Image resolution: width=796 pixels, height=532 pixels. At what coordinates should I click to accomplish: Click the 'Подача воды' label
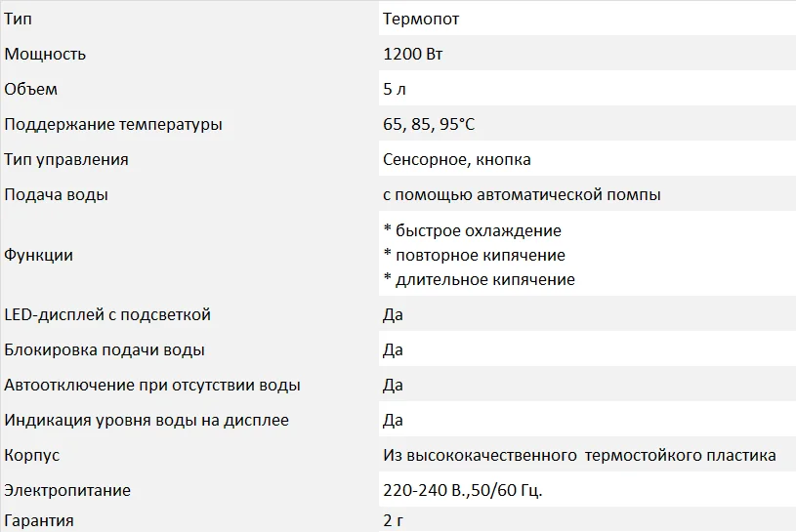pyautogui.click(x=56, y=195)
